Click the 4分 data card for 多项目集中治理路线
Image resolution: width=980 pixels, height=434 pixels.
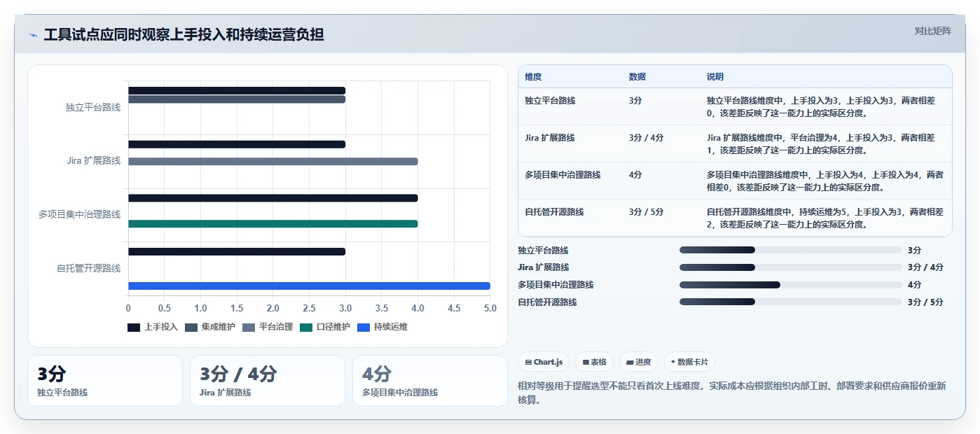(429, 381)
